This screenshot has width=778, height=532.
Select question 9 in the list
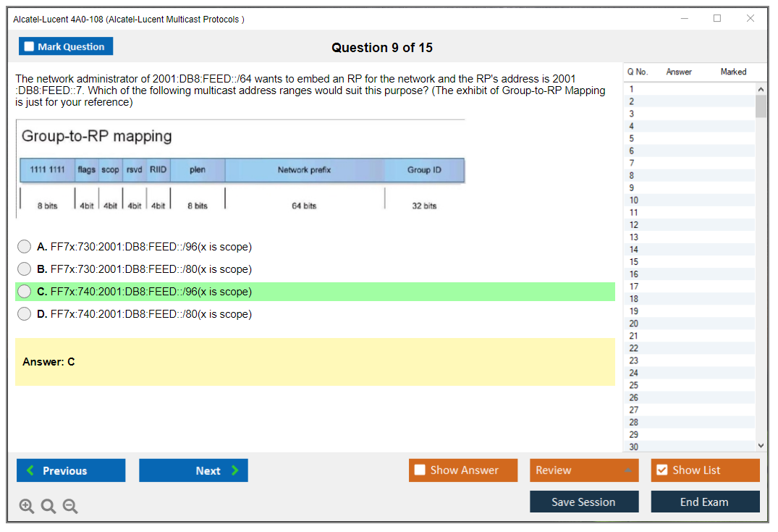tap(632, 187)
